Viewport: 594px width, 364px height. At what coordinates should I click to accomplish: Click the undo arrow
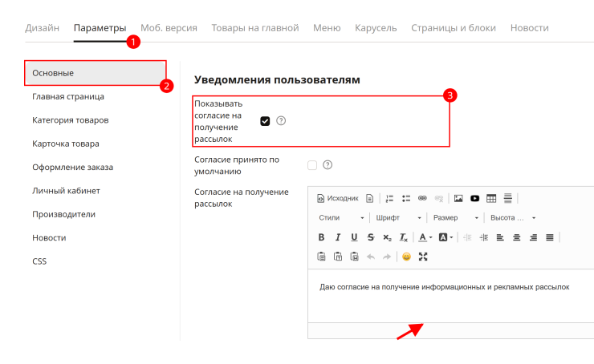[371, 257]
